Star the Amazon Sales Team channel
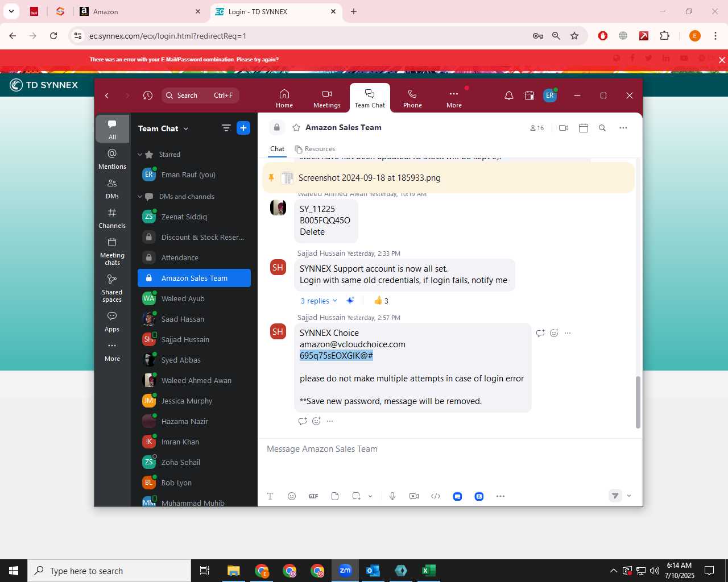Screen dimensions: 728x582 296,128
